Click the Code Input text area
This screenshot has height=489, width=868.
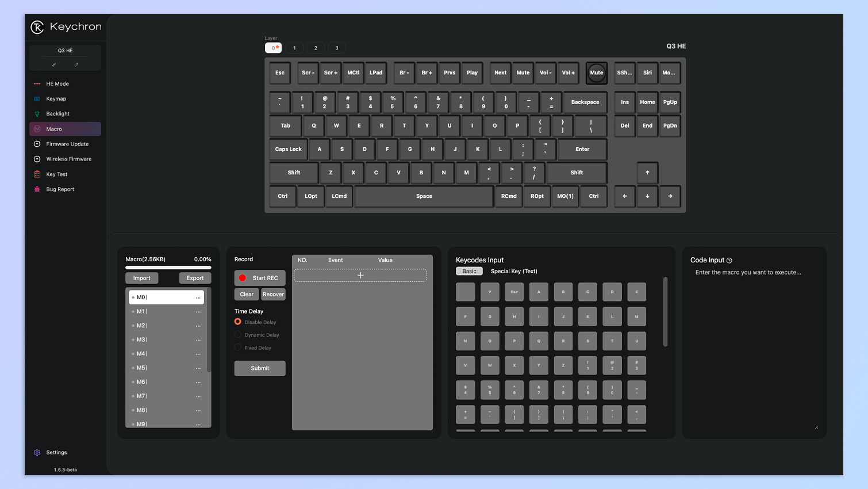[754, 345]
